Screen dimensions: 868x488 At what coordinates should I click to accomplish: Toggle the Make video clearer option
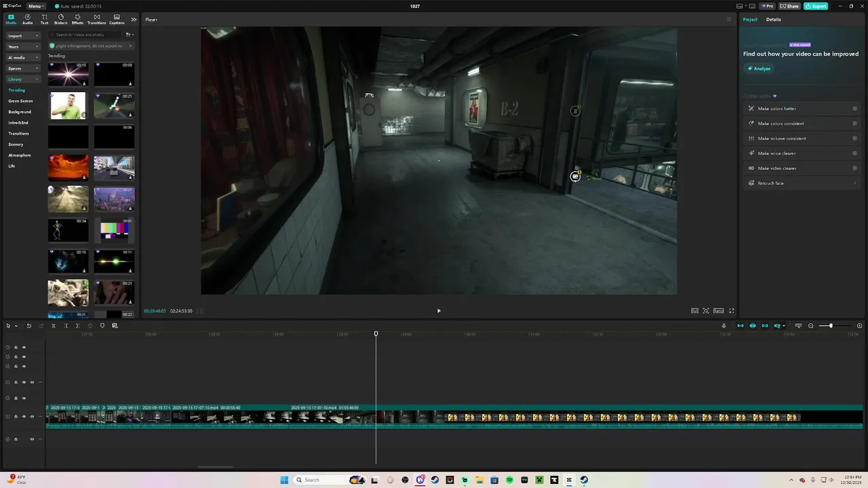(x=854, y=168)
